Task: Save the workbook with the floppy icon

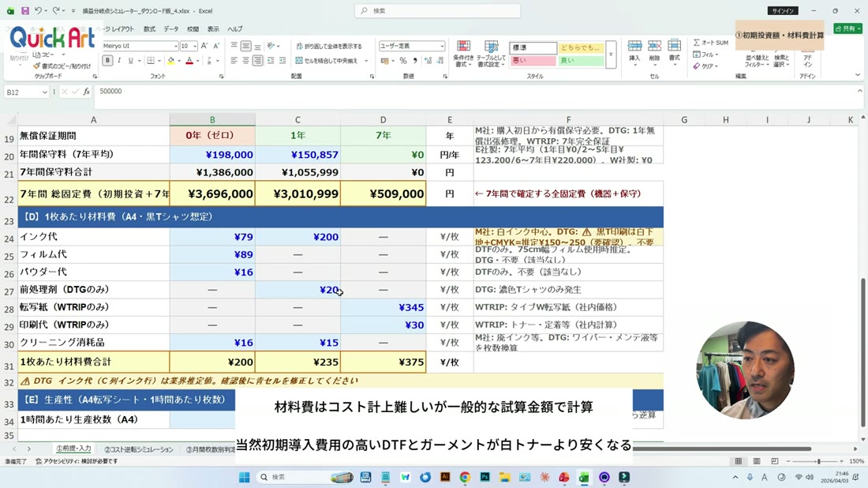Action: click(x=25, y=10)
